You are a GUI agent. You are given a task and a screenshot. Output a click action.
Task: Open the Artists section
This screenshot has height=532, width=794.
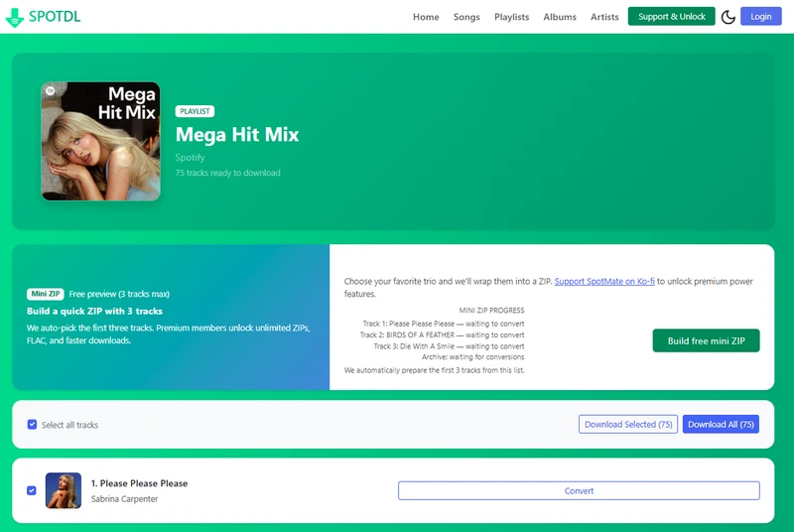pyautogui.click(x=604, y=17)
